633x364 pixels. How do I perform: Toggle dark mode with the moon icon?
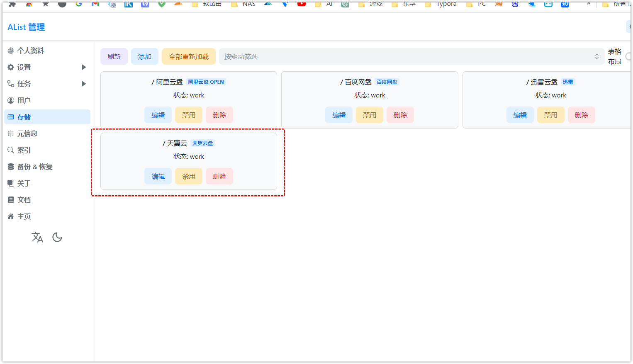[57, 237]
